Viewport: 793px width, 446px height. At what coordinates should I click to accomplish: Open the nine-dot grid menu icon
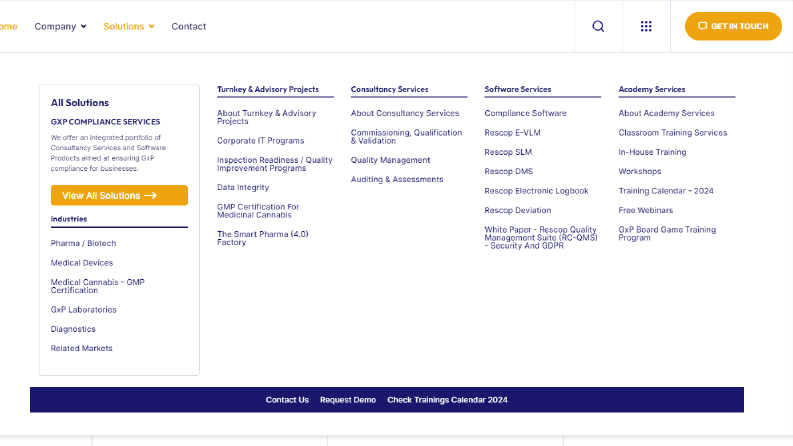(646, 26)
